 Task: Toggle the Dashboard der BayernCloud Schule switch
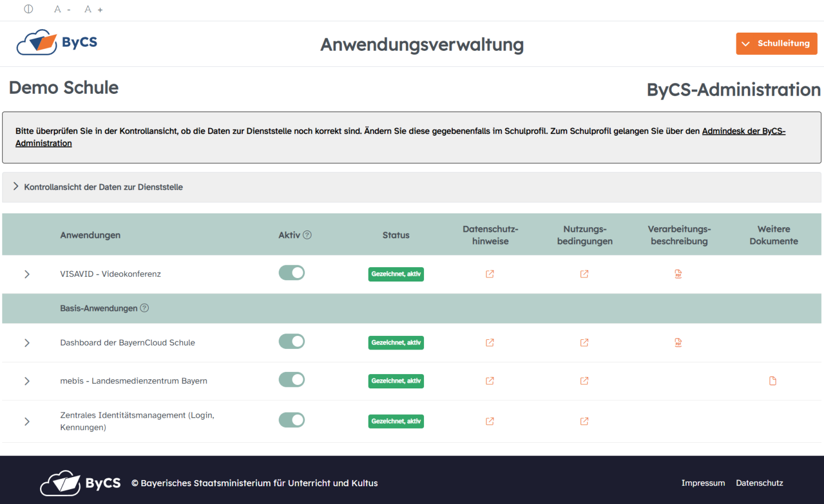point(292,342)
